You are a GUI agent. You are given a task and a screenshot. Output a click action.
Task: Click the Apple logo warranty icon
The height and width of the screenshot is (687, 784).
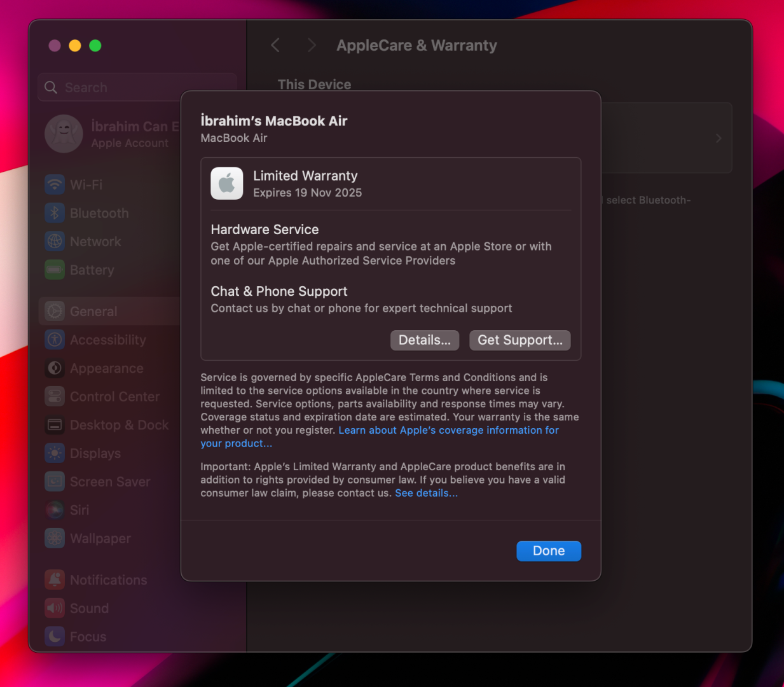tap(227, 183)
